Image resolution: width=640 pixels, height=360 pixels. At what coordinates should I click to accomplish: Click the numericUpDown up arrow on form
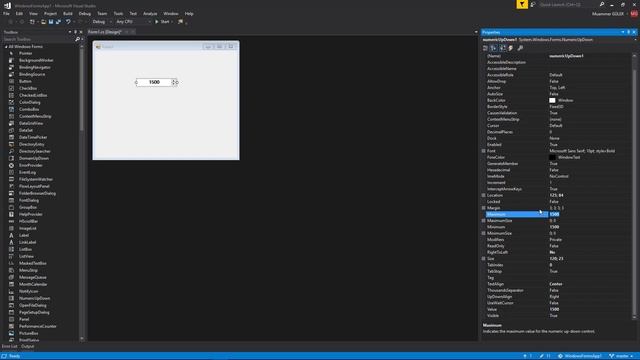(x=173, y=80)
